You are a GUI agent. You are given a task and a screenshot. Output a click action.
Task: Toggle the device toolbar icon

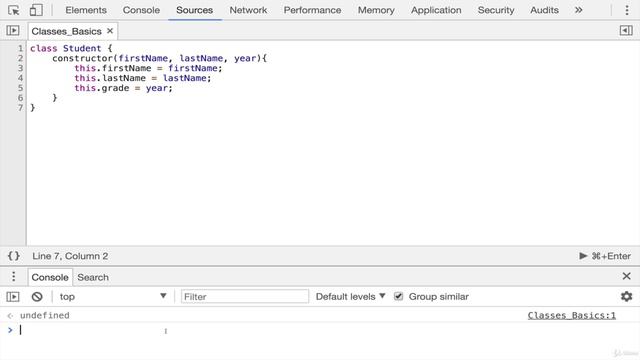coord(36,10)
